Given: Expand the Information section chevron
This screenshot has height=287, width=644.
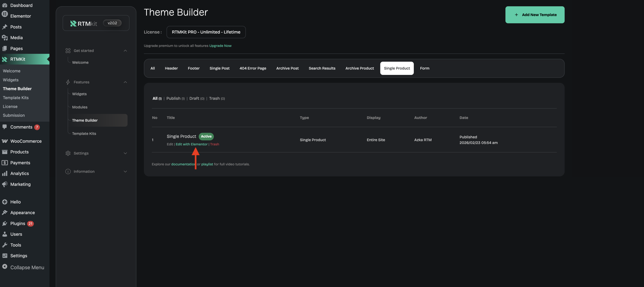Looking at the screenshot, I should click(x=125, y=172).
